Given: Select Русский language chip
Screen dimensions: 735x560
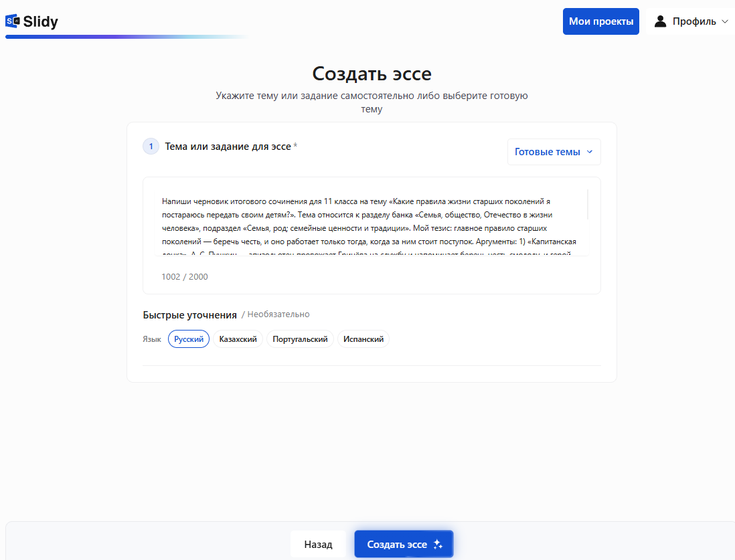Looking at the screenshot, I should pyautogui.click(x=189, y=339).
